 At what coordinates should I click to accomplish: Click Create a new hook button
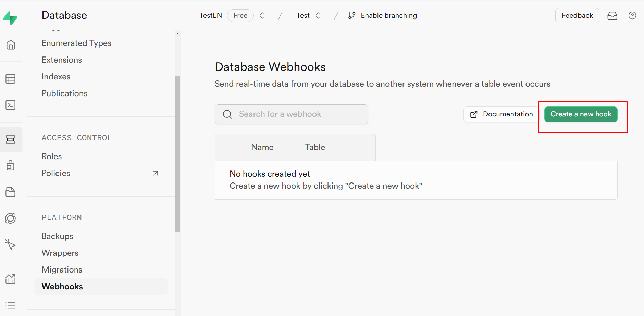tap(581, 114)
